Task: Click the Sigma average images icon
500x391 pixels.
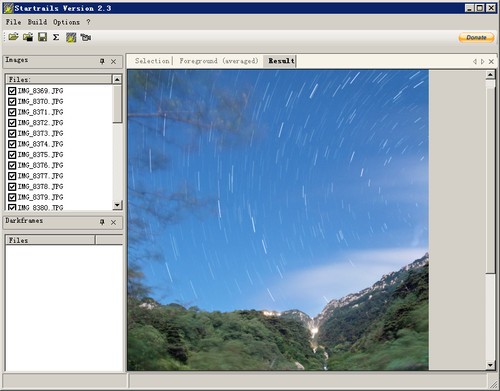Action: tap(56, 37)
